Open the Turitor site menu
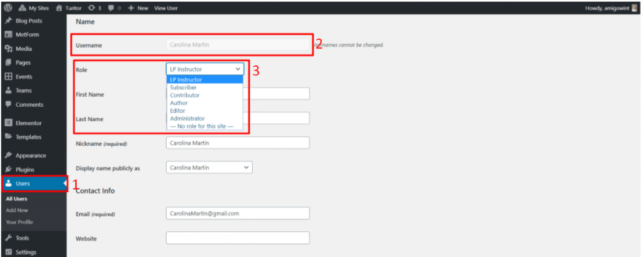Image resolution: width=644 pixels, height=257 pixels. pyautogui.click(x=69, y=8)
